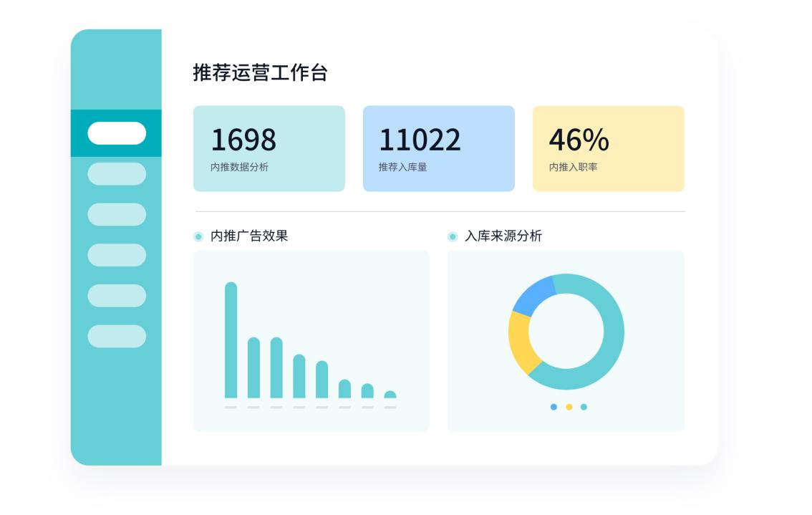Select the highlighted white sidebar menu item
The width and height of the screenshot is (812, 515).
point(117,133)
